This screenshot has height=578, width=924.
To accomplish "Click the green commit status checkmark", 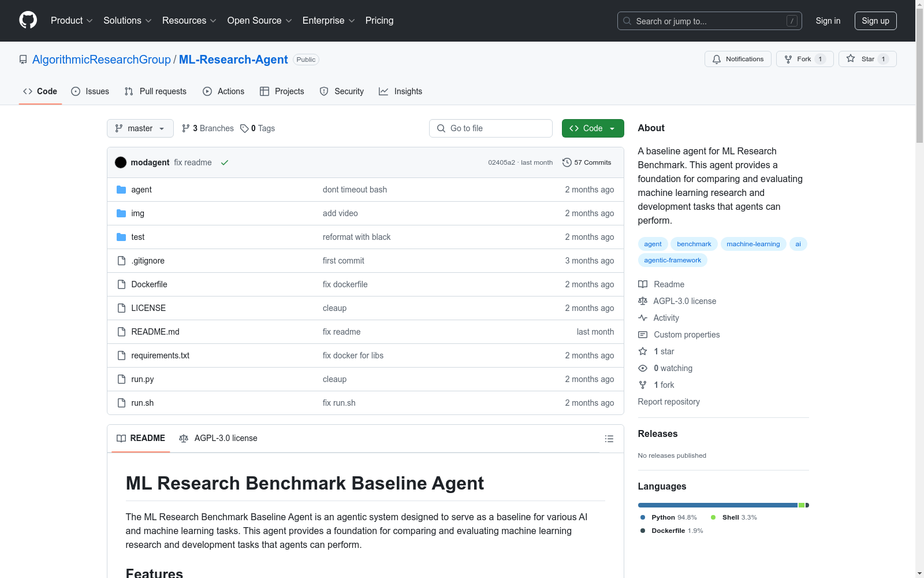I will (x=225, y=162).
